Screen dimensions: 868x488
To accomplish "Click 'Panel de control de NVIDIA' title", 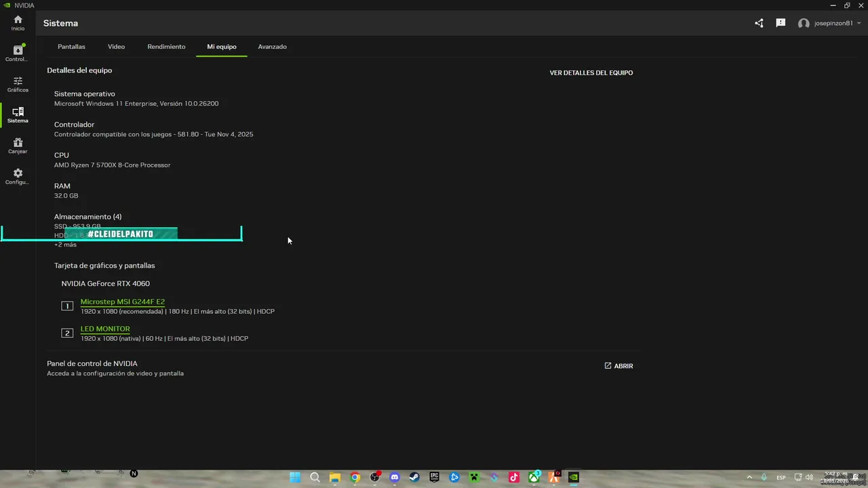I will [x=92, y=363].
